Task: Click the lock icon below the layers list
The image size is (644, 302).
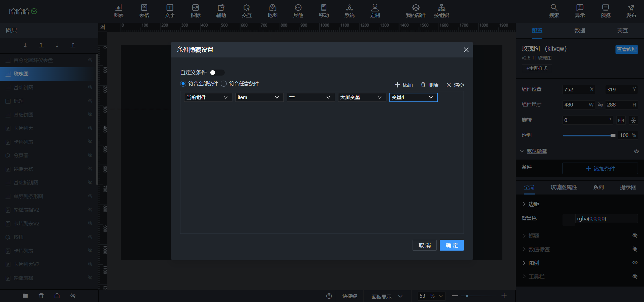Action: click(57, 296)
